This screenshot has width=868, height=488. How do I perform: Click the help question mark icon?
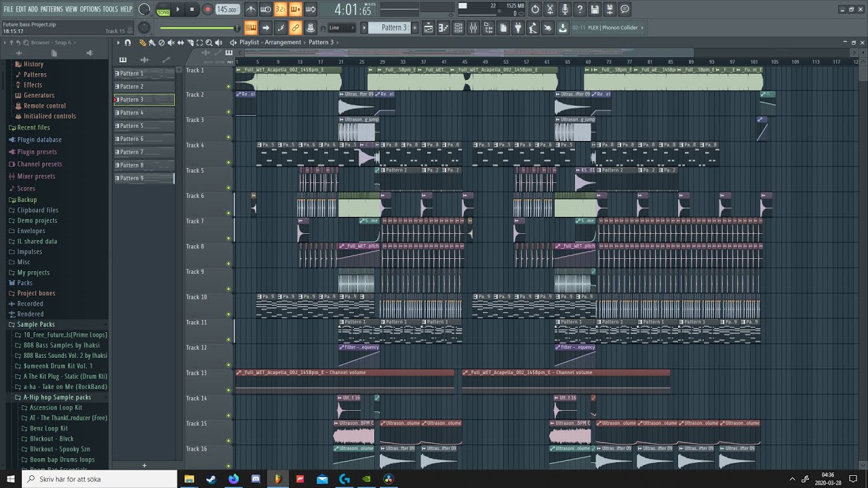tap(579, 9)
